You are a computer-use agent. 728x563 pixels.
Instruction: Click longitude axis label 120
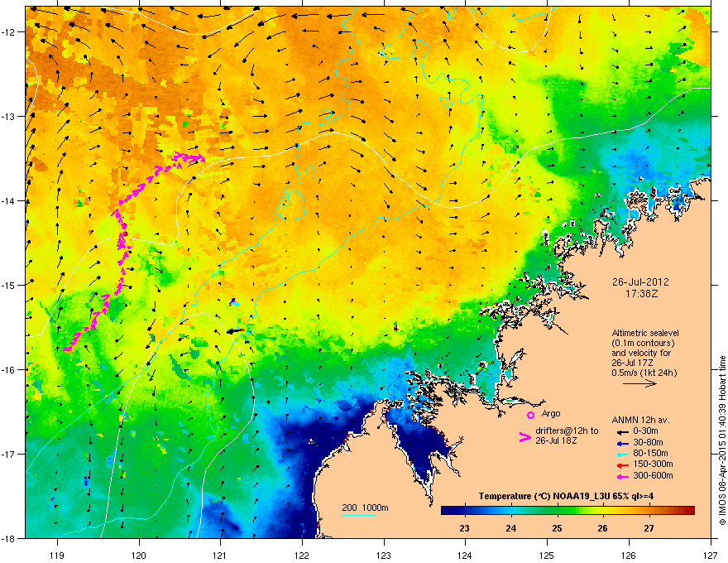tap(139, 555)
